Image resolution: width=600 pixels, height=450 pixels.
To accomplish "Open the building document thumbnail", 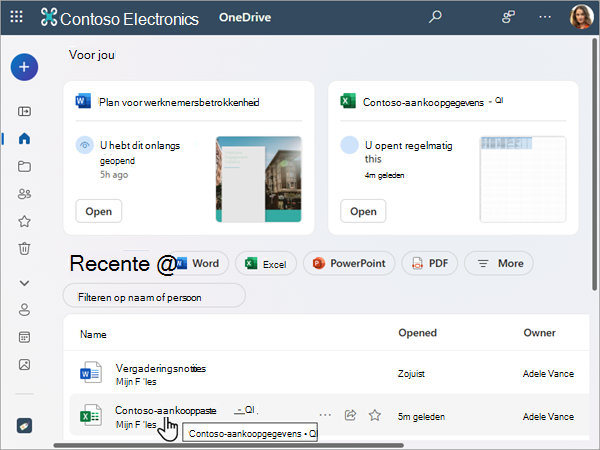I will tap(259, 179).
